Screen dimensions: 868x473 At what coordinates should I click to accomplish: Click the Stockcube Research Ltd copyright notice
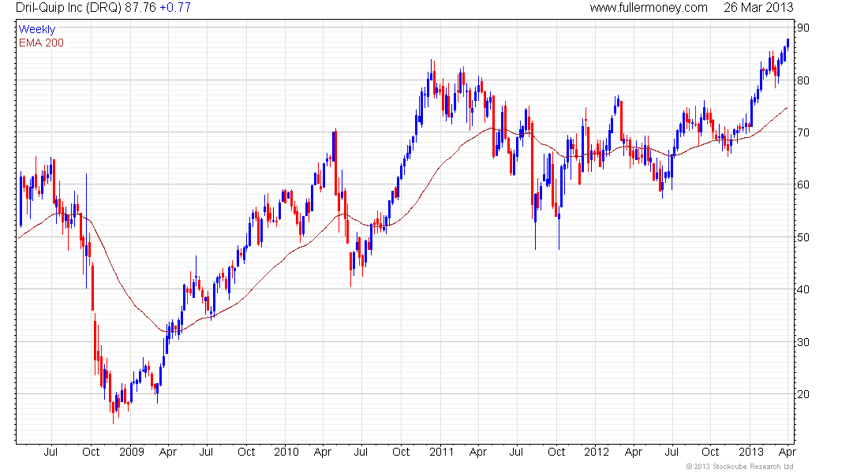(x=740, y=467)
